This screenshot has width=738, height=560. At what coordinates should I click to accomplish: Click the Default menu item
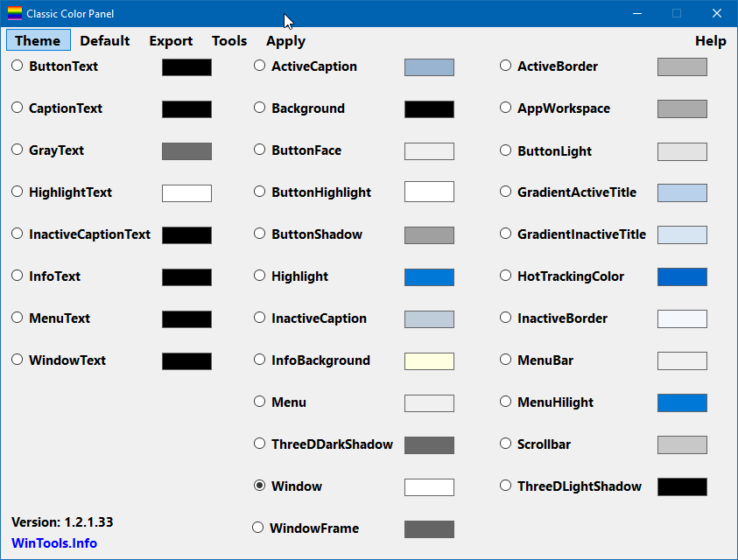(x=104, y=40)
